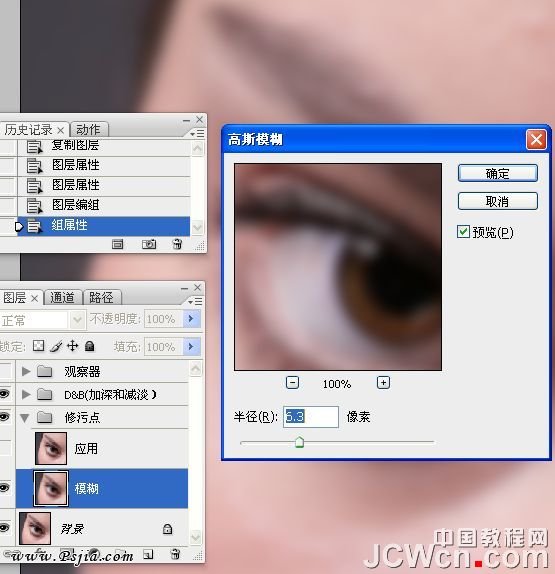Hide the 模糊 layer eye icon
The image size is (555, 574).
[5, 487]
